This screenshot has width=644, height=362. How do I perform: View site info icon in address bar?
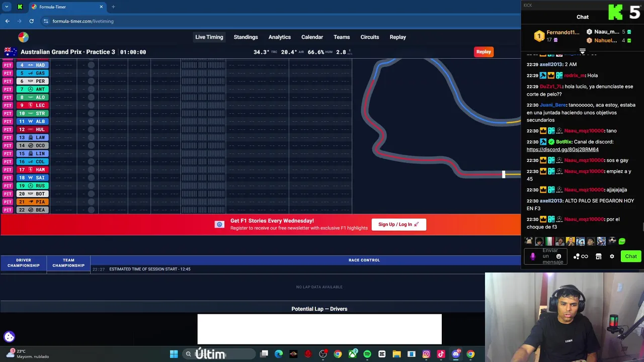tap(46, 21)
